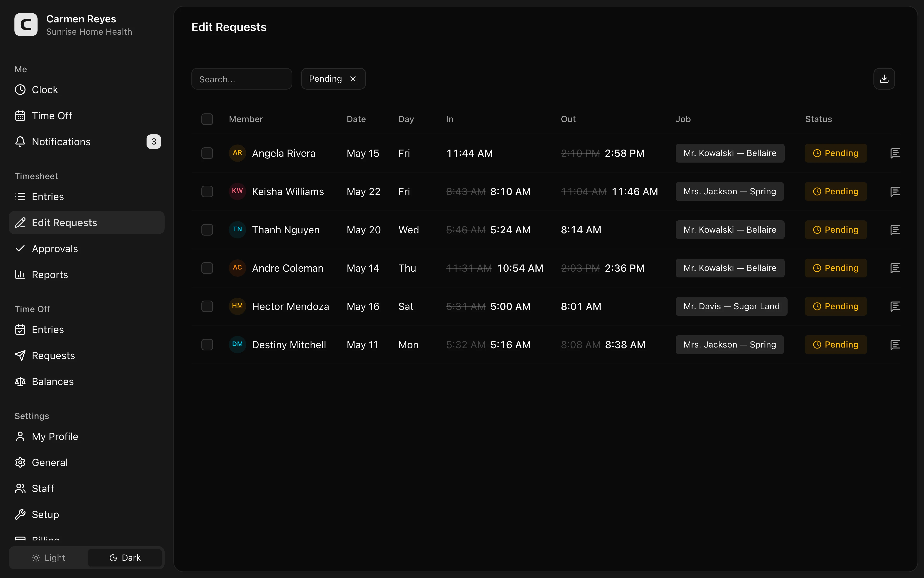Viewport: 924px width, 578px height.
Task: Open Setup settings
Action: coord(87,515)
